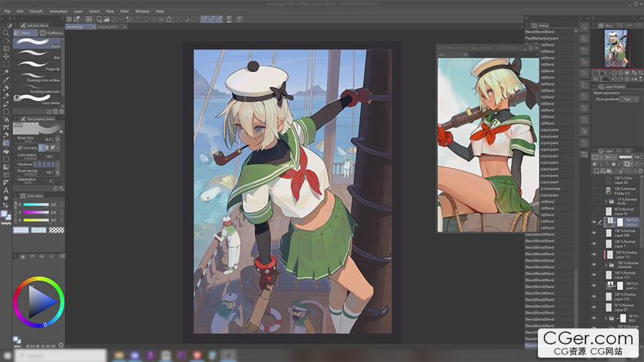Select the Zoom magnifier tool
The image size is (644, 362).
[6, 33]
